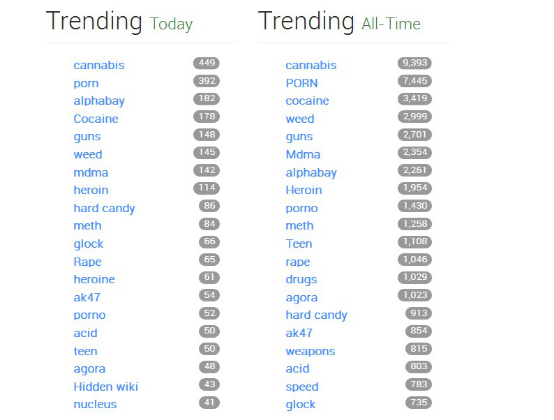Click the weapons link in All-Time list
The height and width of the screenshot is (420, 554).
pos(310,351)
